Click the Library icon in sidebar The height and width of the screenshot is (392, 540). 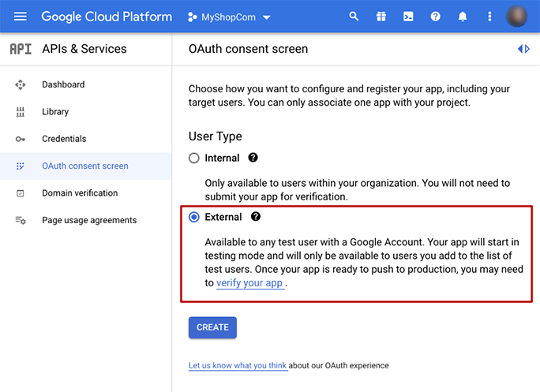[21, 111]
